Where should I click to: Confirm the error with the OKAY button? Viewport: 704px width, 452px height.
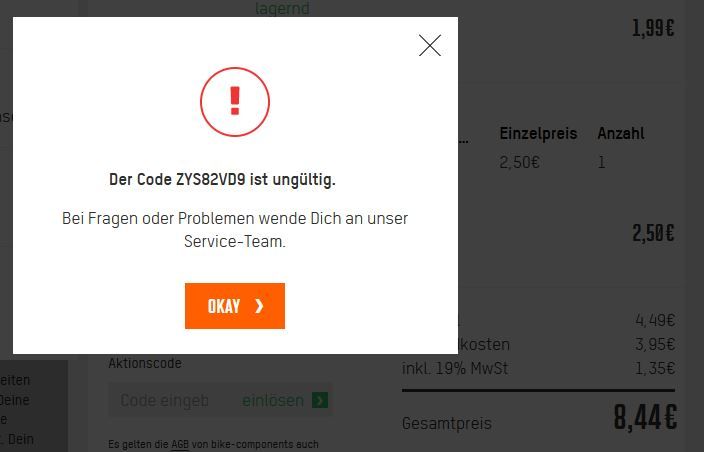235,306
